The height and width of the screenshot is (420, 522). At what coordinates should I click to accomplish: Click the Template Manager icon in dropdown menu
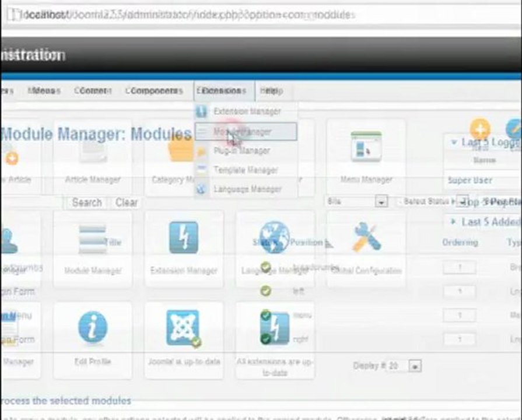coord(201,169)
